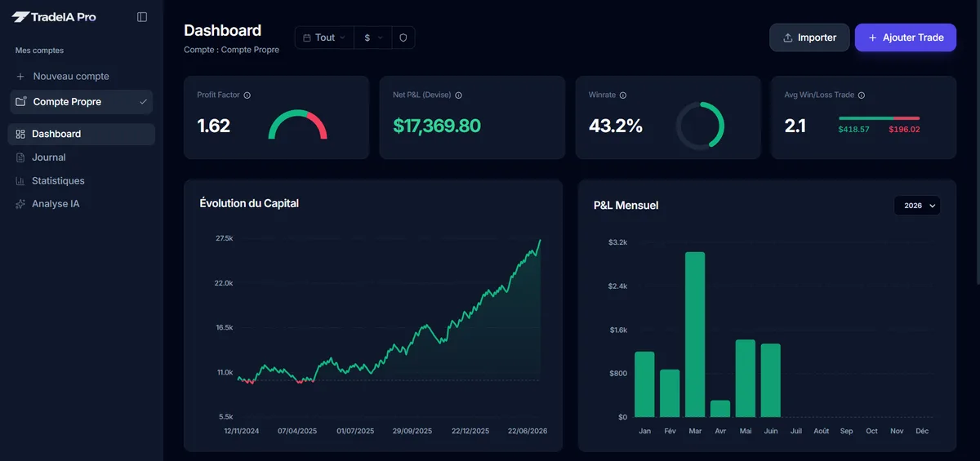Click the Mar bar in P&L Mensuel

point(695,335)
